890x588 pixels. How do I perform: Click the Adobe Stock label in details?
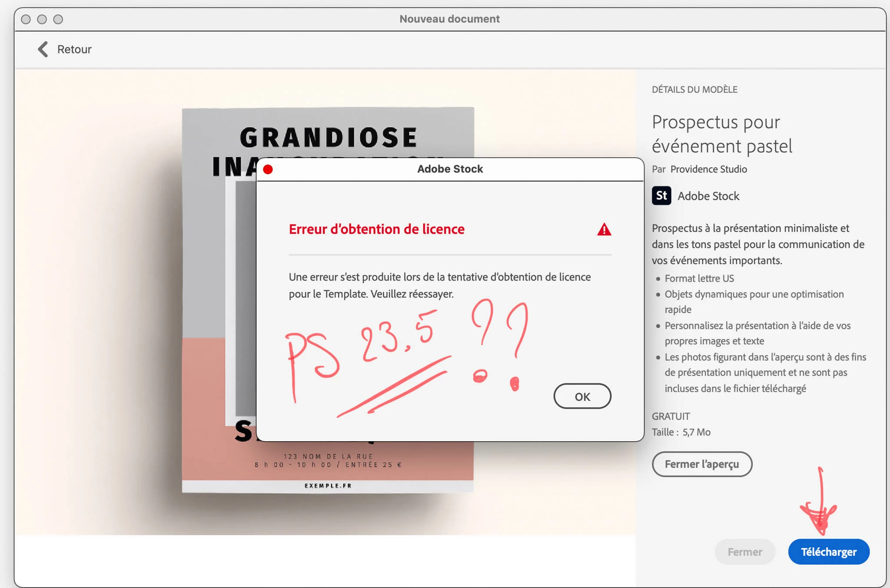point(708,196)
